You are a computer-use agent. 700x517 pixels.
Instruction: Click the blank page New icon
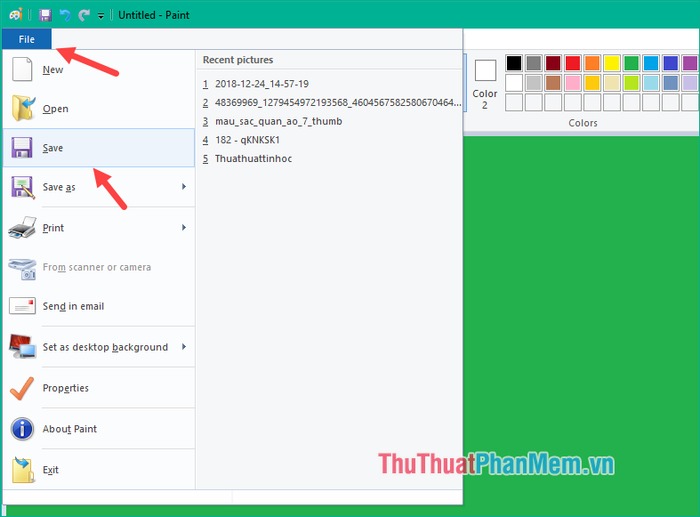pos(22,69)
